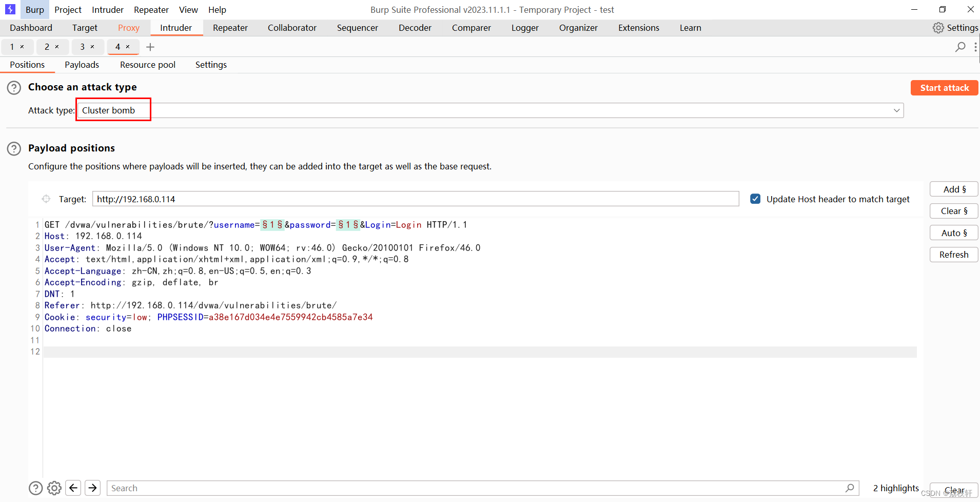Add a new Intruder tab with plus
This screenshot has width=980, height=502.
150,47
